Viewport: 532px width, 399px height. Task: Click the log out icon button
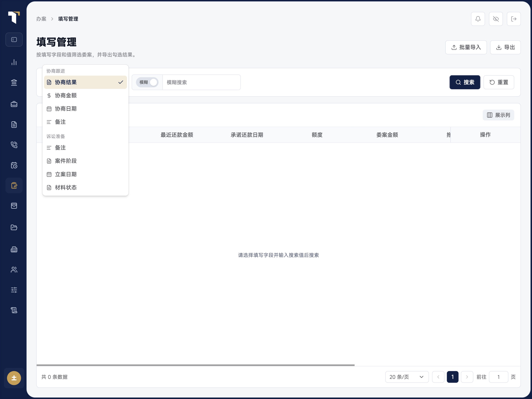point(514,19)
